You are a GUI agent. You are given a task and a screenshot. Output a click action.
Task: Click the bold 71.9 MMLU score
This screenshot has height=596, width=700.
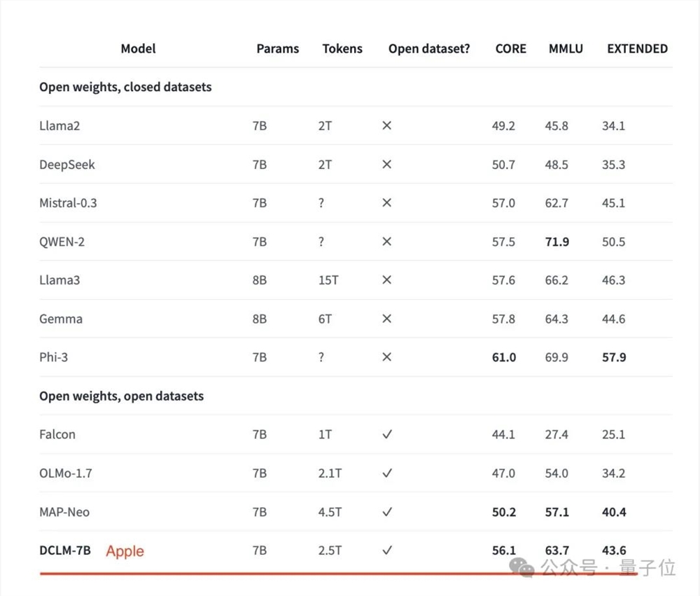pos(557,242)
